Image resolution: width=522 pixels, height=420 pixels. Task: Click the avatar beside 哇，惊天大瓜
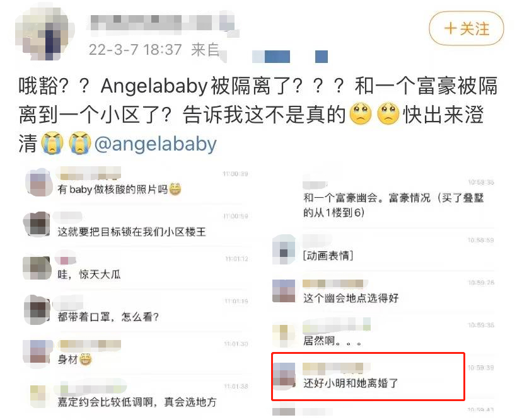pyautogui.click(x=37, y=268)
